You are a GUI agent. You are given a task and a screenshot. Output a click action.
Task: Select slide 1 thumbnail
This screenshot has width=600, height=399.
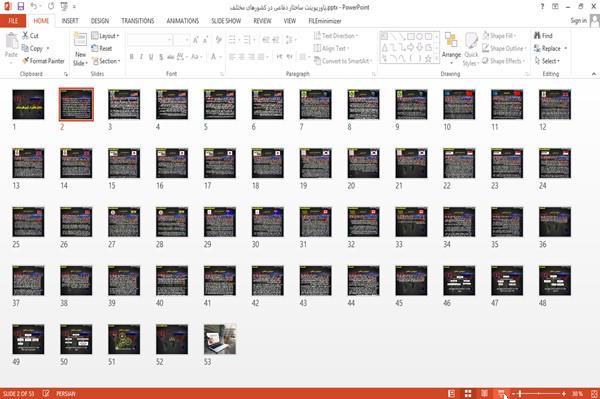click(x=28, y=104)
